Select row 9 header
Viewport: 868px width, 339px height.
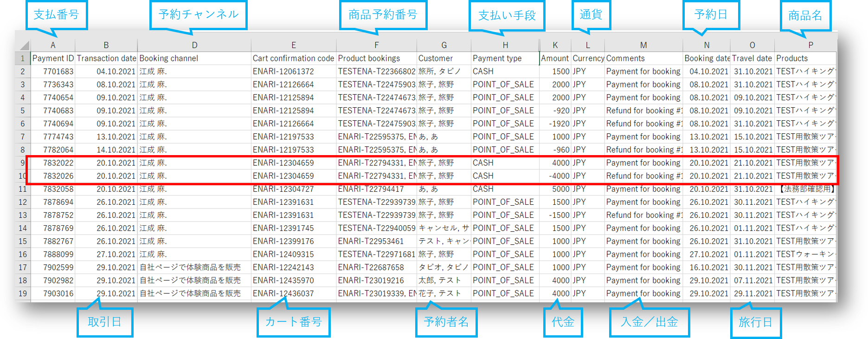(22, 163)
